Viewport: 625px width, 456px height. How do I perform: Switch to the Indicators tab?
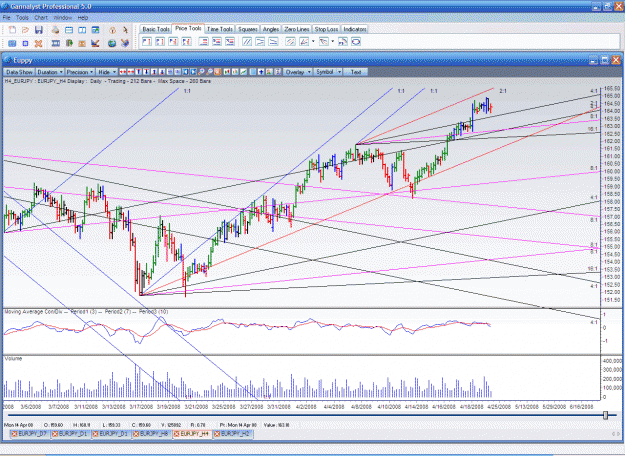click(x=355, y=29)
